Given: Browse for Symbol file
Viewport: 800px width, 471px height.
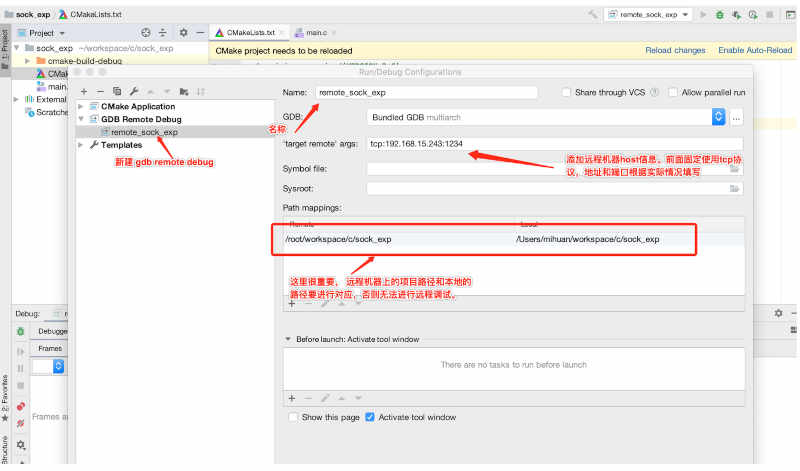Looking at the screenshot, I should [x=734, y=169].
